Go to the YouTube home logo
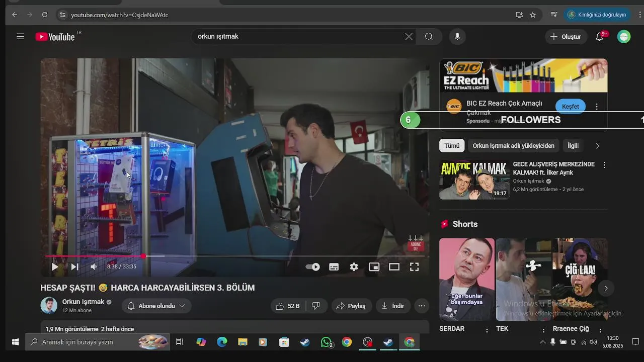 [x=55, y=37]
